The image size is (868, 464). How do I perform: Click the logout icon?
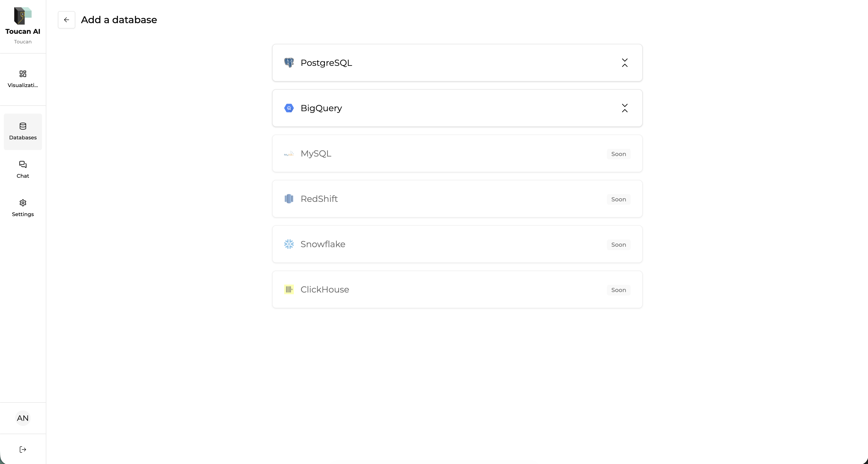[23, 450]
